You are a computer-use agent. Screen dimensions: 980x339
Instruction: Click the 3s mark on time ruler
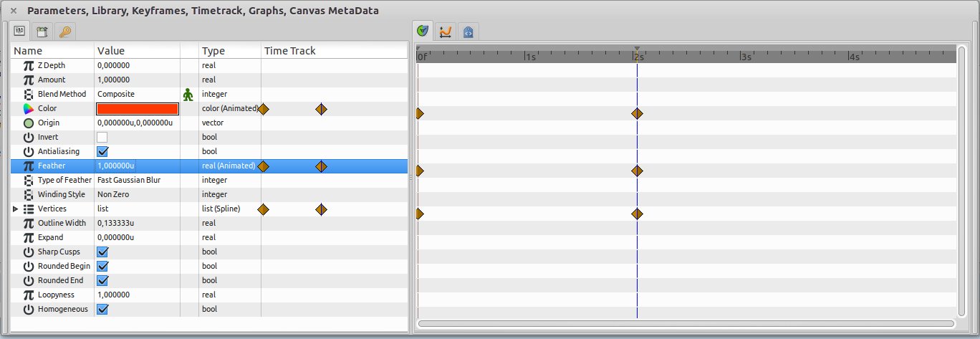(748, 57)
